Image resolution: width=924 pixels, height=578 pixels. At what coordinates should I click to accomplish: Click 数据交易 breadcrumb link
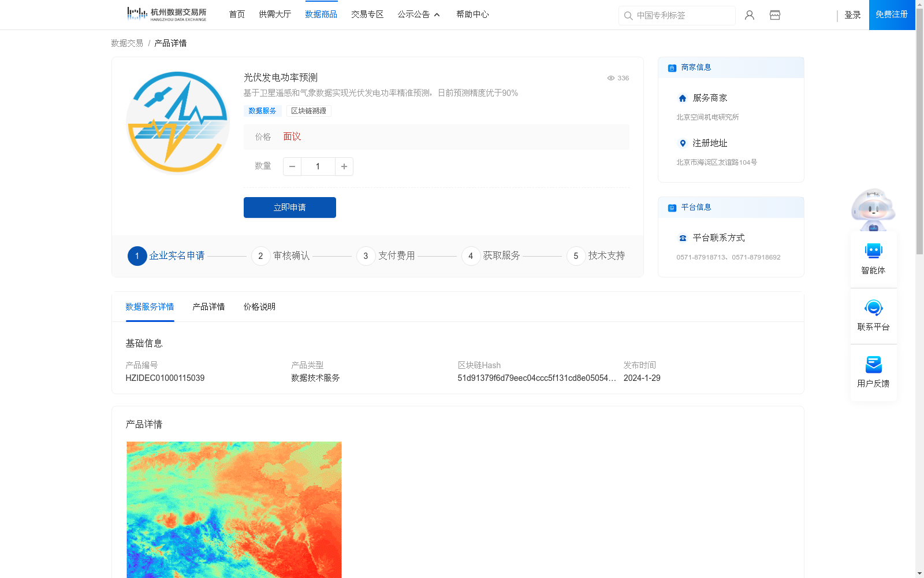127,43
